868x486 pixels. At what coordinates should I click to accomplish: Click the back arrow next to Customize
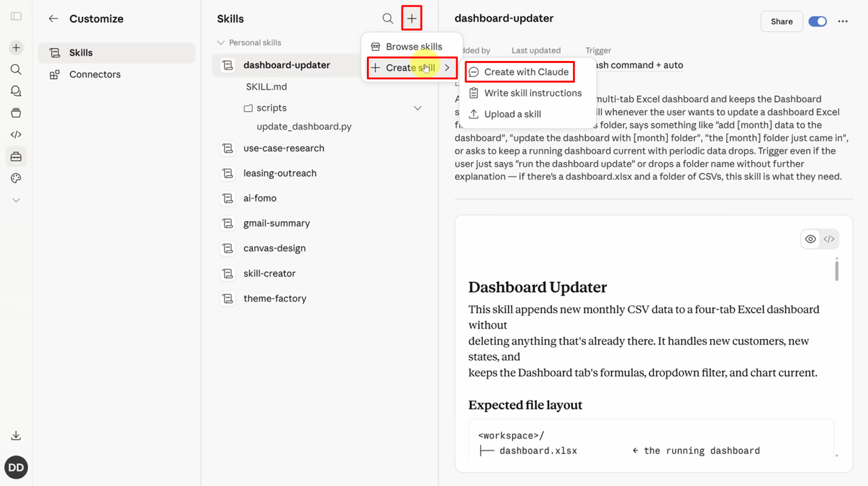pos(54,19)
